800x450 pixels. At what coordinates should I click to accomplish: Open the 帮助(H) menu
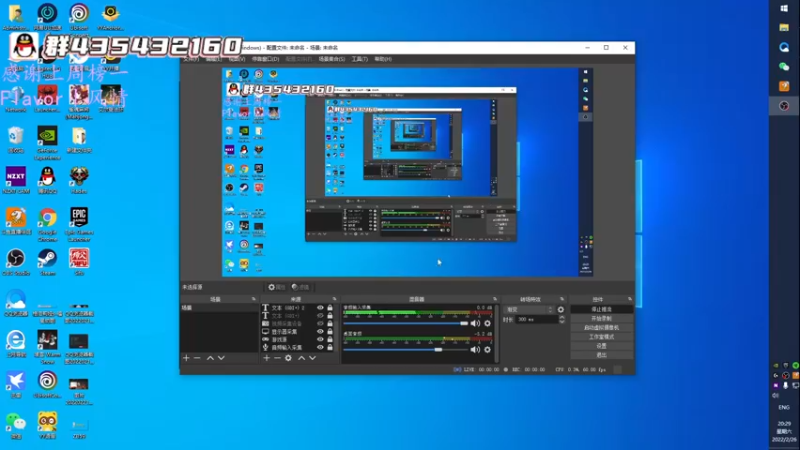click(383, 59)
